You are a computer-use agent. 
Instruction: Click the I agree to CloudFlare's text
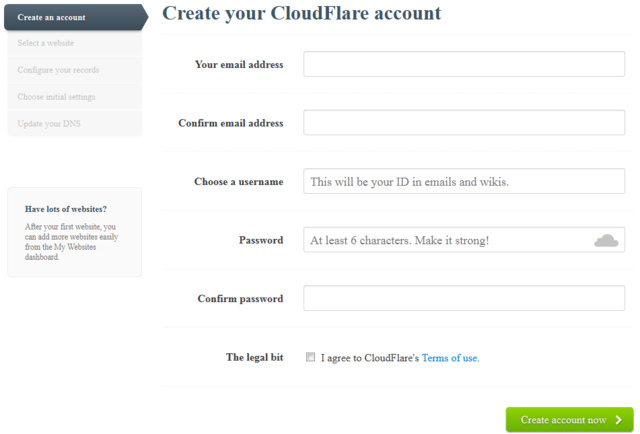pos(370,358)
